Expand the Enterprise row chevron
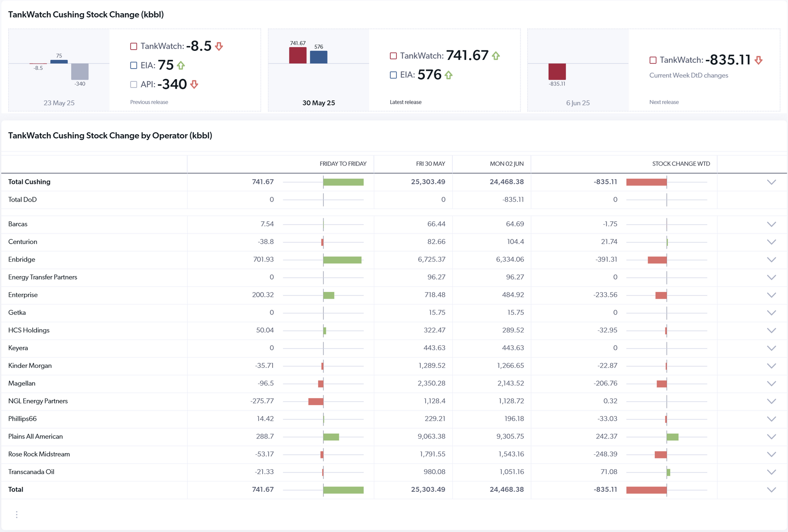This screenshot has height=532, width=788. pyautogui.click(x=772, y=295)
